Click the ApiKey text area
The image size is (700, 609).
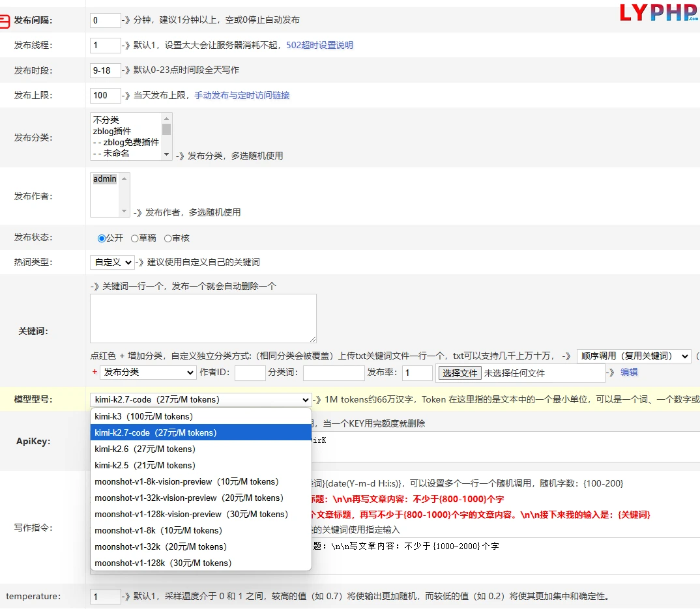(x=505, y=447)
